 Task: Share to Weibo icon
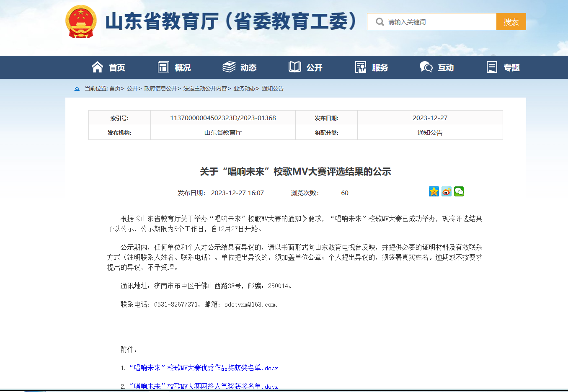pos(447,192)
